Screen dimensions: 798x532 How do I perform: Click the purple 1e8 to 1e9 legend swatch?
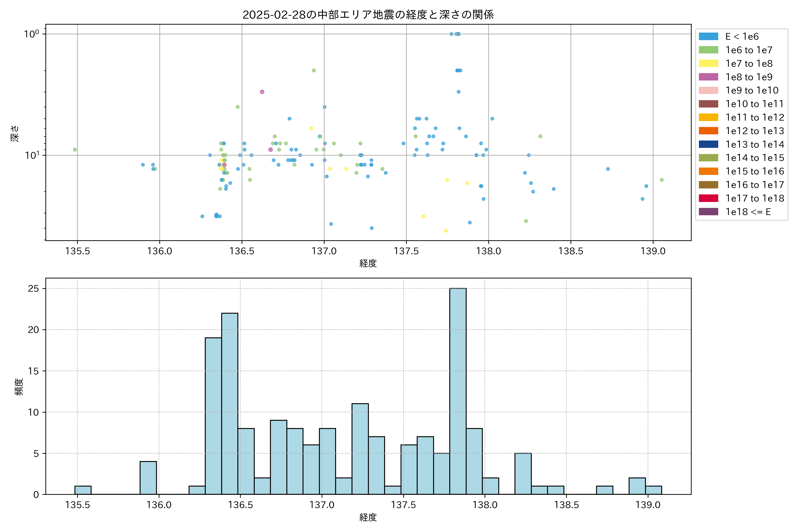coord(708,77)
